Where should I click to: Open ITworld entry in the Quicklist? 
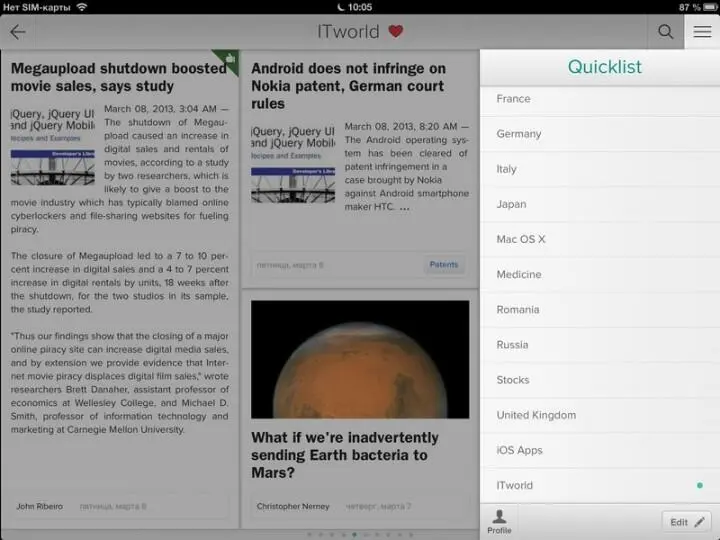coord(600,485)
